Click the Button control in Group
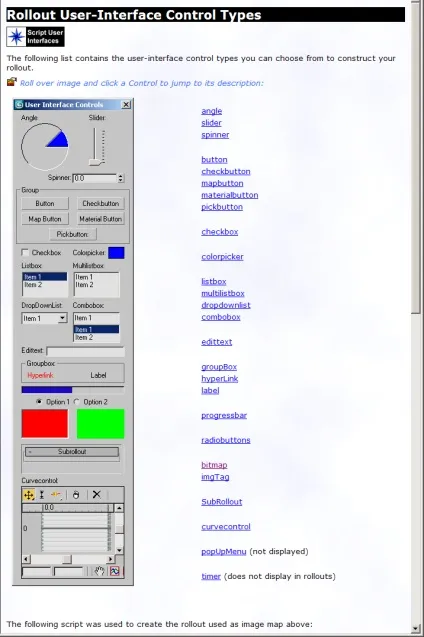The width and height of the screenshot is (424, 637). click(45, 204)
